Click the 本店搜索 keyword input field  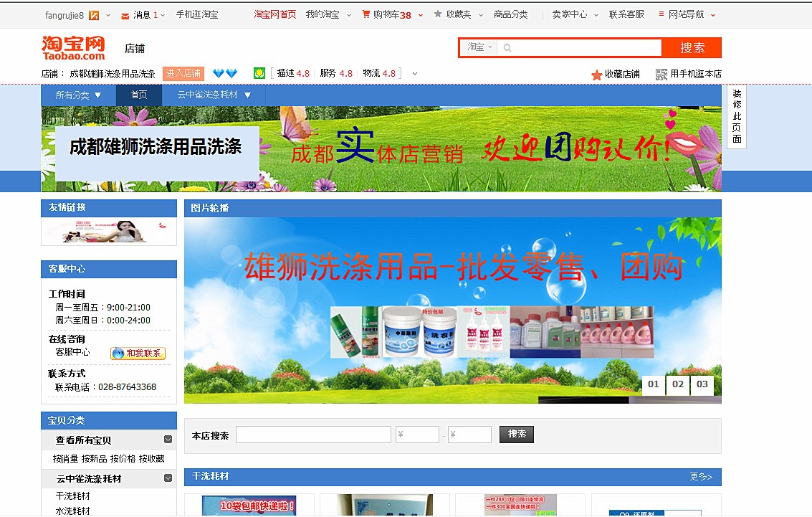(313, 435)
